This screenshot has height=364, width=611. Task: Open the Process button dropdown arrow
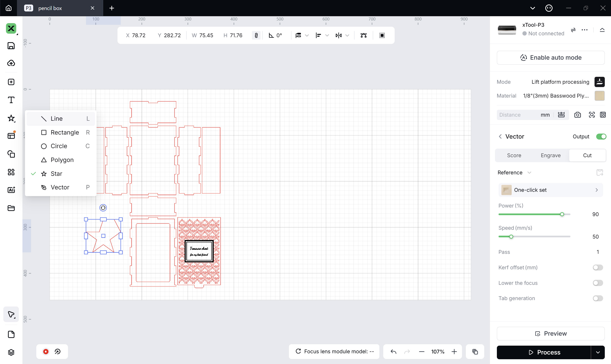pos(598,352)
